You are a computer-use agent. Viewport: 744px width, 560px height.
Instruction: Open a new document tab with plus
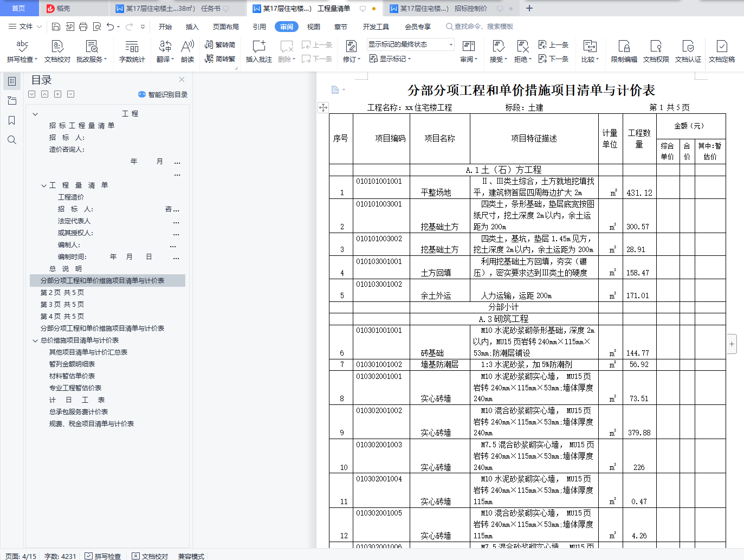pos(529,8)
